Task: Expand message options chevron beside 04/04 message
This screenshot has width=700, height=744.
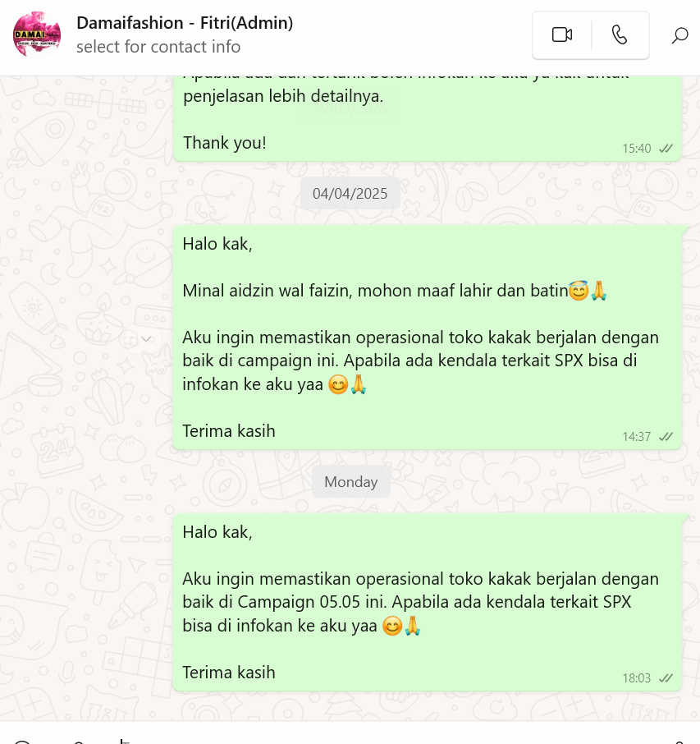Action: click(x=147, y=339)
